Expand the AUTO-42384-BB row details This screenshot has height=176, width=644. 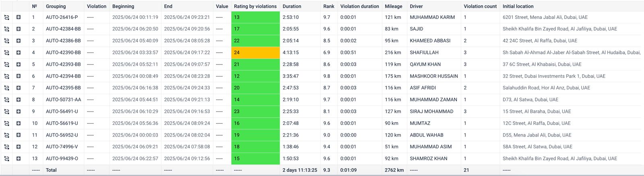click(x=19, y=29)
